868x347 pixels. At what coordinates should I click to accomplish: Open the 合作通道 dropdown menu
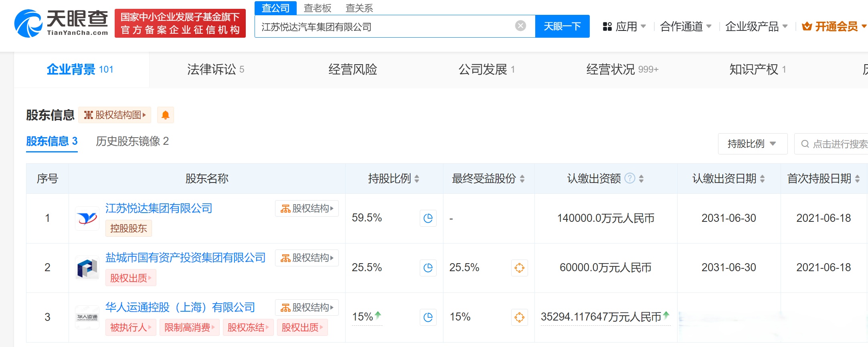pyautogui.click(x=686, y=26)
